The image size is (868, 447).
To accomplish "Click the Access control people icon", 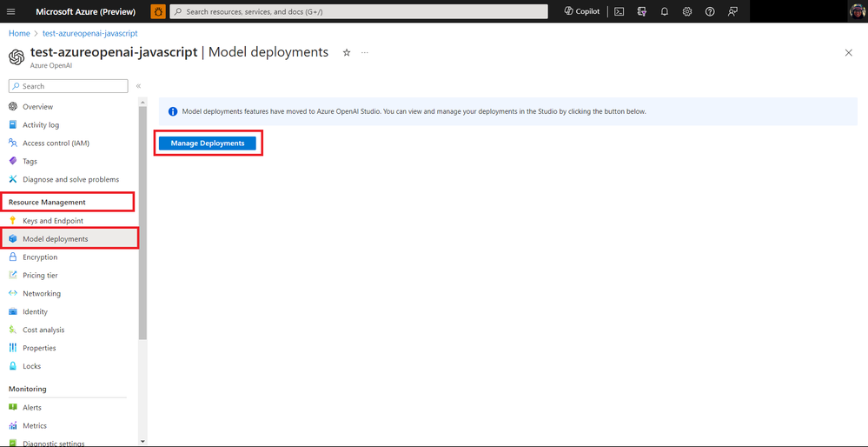I will click(13, 143).
